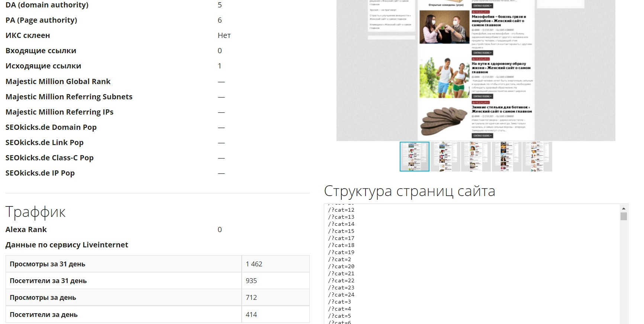The height and width of the screenshot is (324, 644).
Task: Click the "/?cat=17" line in the structure list
Action: point(341,238)
